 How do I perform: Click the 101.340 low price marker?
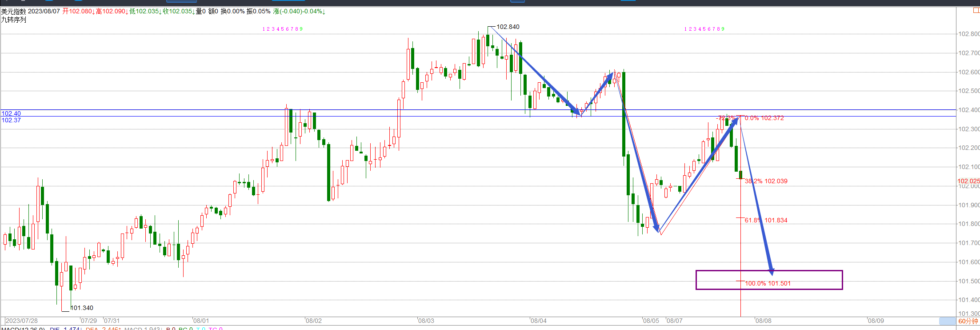point(82,308)
